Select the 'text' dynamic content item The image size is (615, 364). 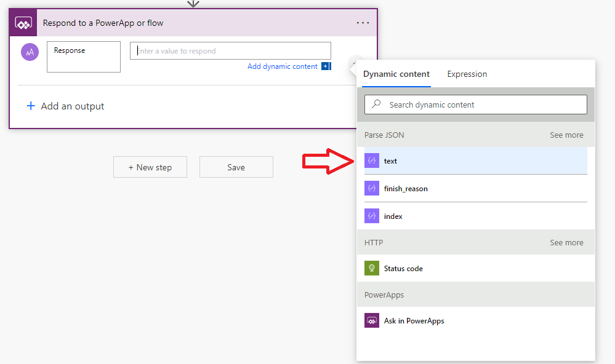(476, 160)
